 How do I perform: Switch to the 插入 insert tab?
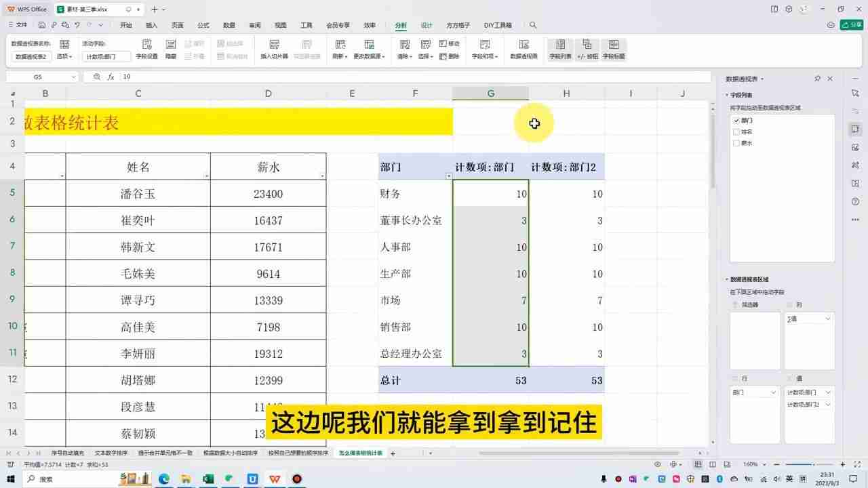click(x=152, y=25)
